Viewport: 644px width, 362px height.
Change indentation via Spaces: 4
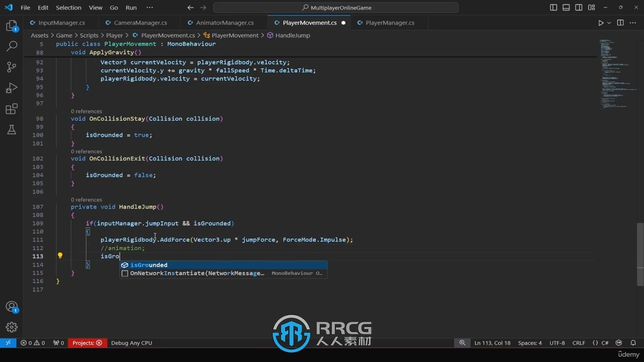click(x=530, y=343)
